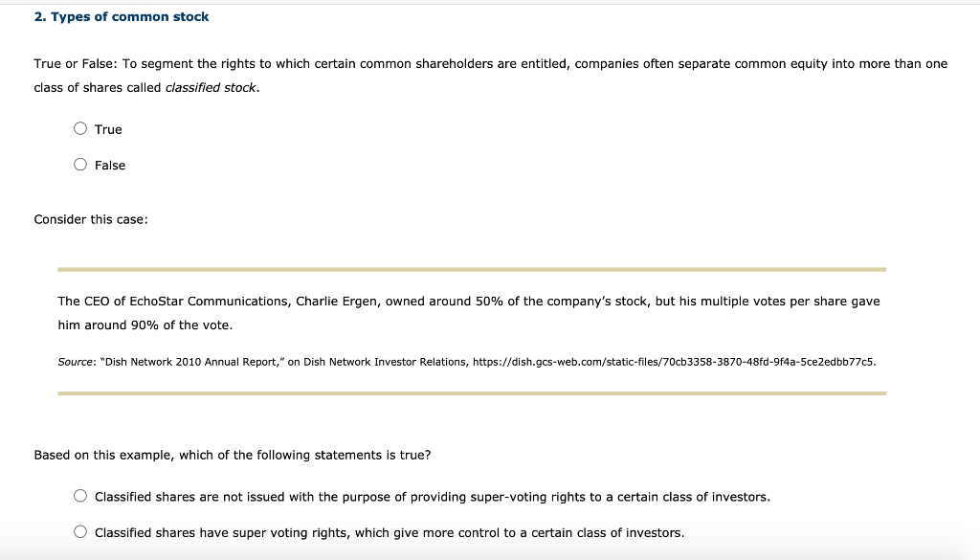980x560 pixels.
Task: Click the "Consider this case:" text
Action: click(91, 219)
